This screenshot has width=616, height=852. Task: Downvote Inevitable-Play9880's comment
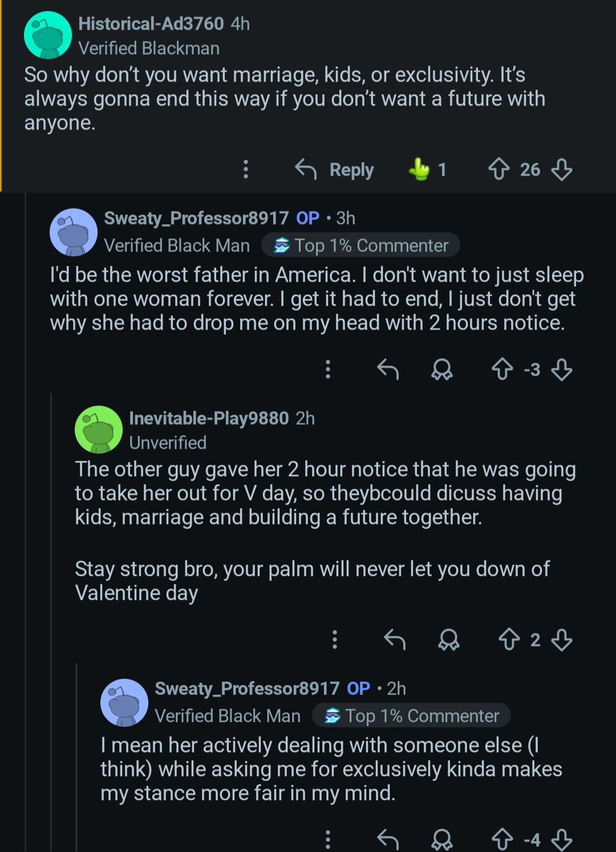(562, 640)
